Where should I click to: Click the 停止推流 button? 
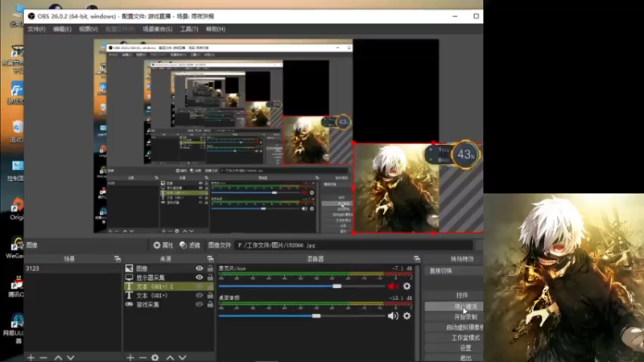pos(455,306)
